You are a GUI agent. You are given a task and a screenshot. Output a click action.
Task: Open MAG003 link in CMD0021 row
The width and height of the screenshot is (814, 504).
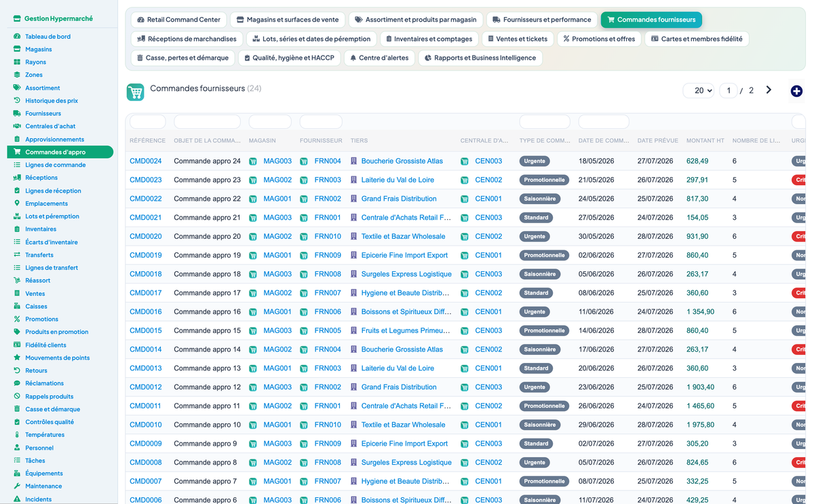coord(277,218)
